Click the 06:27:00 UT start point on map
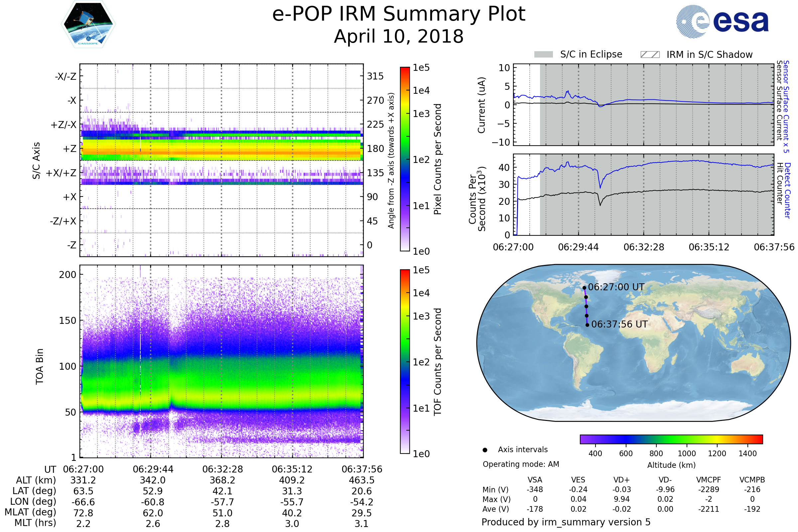798x532 pixels. tap(584, 288)
